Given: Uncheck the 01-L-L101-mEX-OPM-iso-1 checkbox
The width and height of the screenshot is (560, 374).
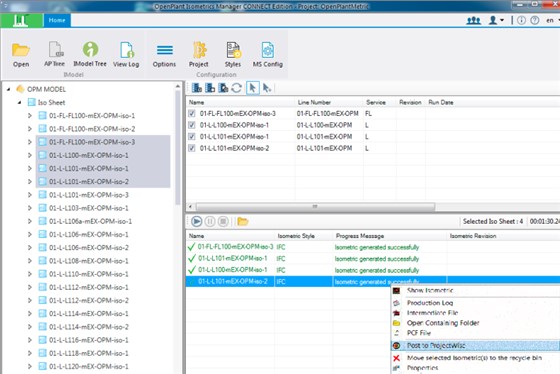Looking at the screenshot, I should [192, 136].
